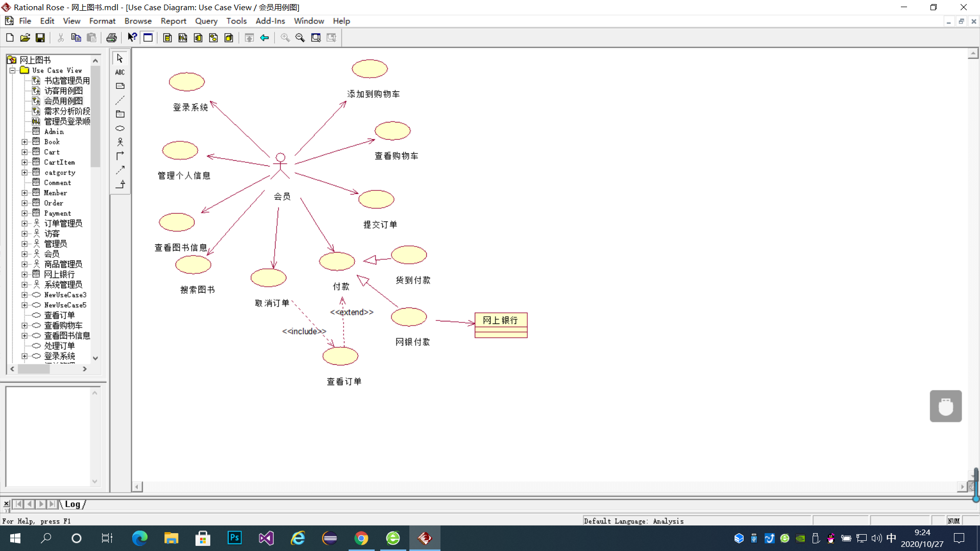Select 访客用例图 diagram in browser tree

pos(63,91)
